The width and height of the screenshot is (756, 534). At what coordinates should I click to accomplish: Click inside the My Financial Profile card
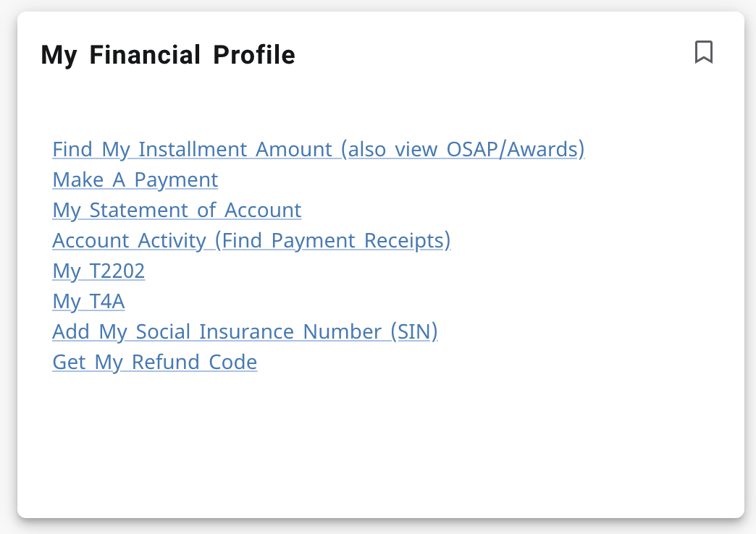pyautogui.click(x=378, y=434)
